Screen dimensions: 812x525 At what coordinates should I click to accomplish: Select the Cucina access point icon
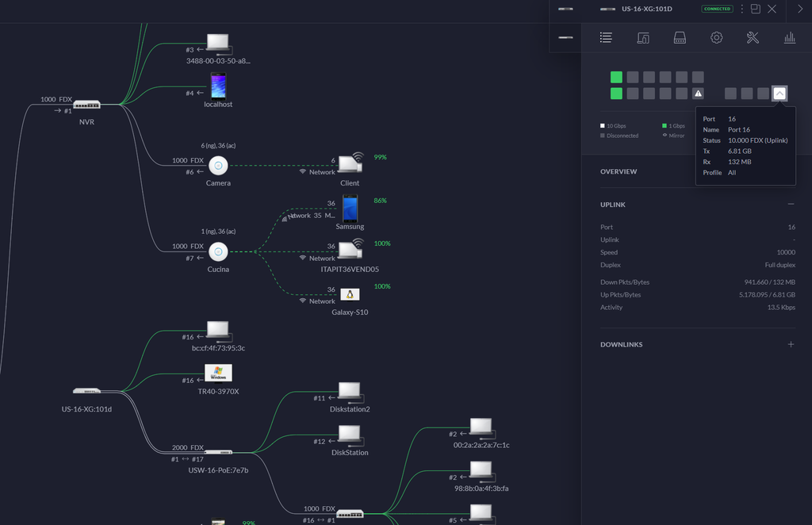point(218,251)
